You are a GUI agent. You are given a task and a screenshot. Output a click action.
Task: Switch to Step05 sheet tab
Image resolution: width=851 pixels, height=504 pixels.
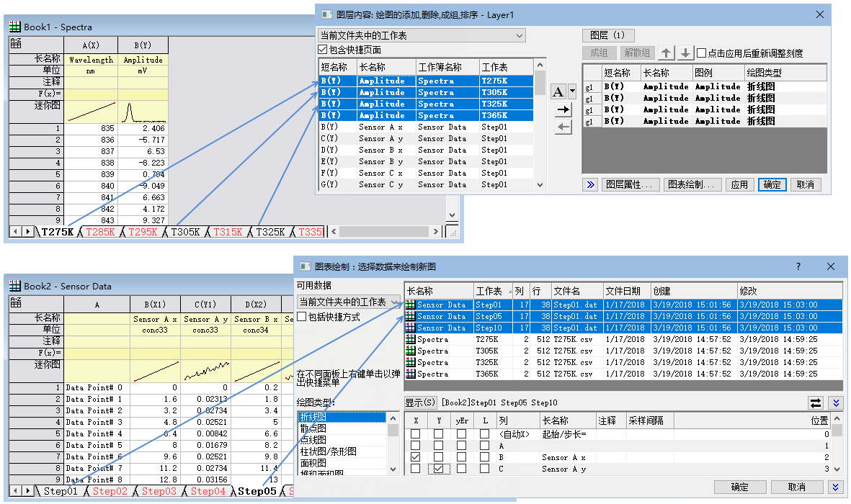pyautogui.click(x=257, y=492)
